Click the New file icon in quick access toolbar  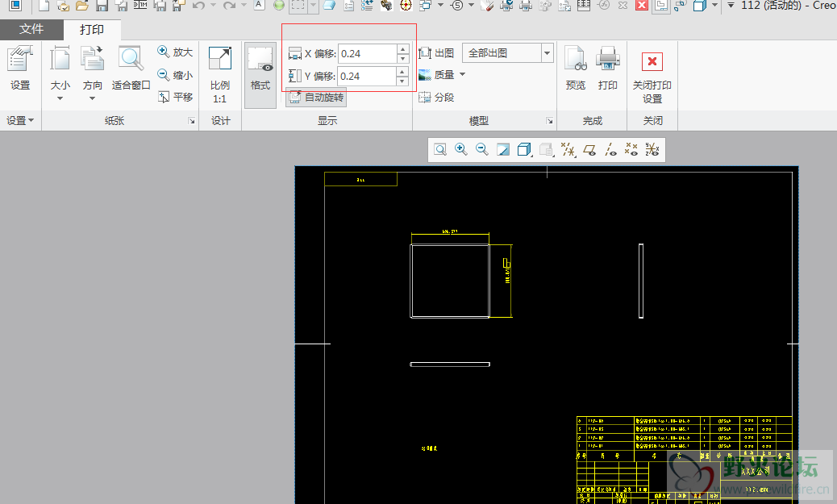44,6
